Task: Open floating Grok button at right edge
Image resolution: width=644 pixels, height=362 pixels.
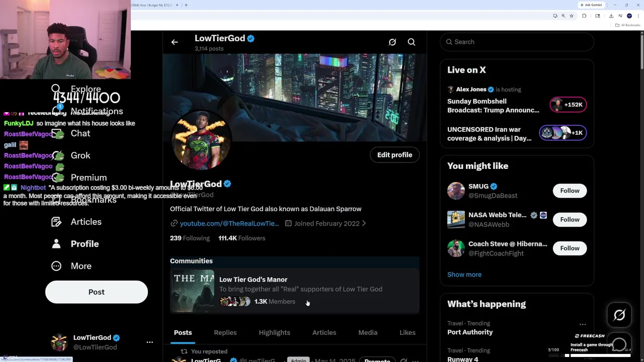Action: (x=619, y=315)
